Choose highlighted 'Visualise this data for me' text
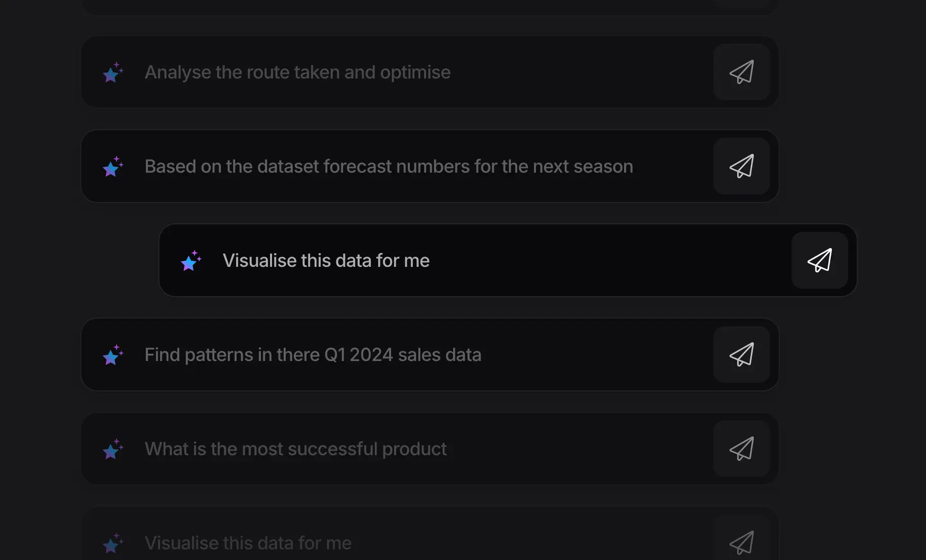This screenshot has width=926, height=560. [x=326, y=261]
